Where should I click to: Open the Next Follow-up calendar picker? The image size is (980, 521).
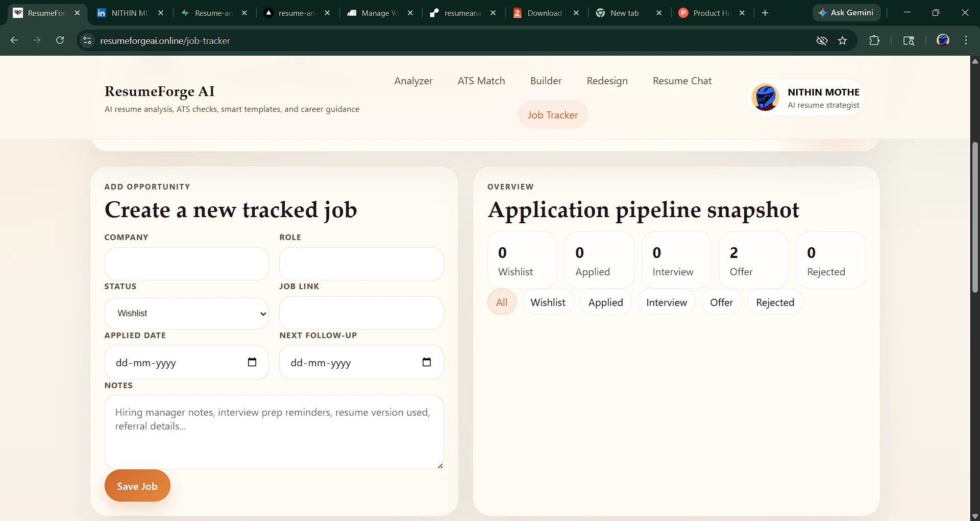427,362
